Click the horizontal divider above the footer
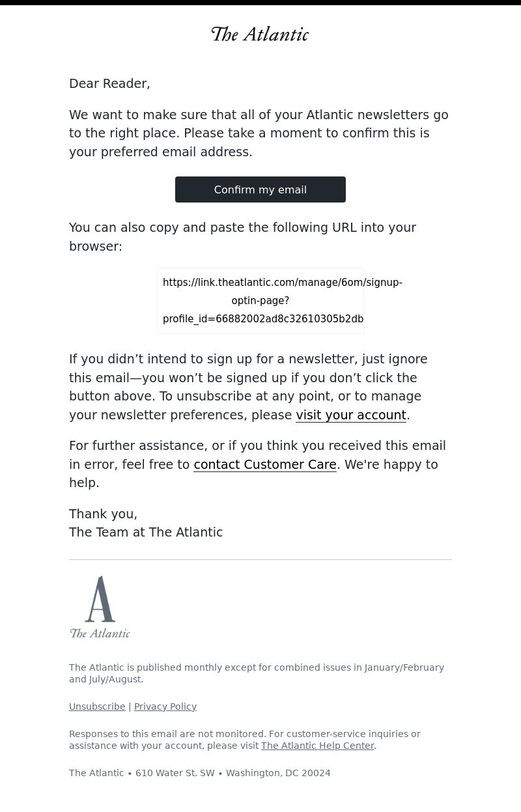Image resolution: width=521 pixels, height=812 pixels. pyautogui.click(x=260, y=559)
